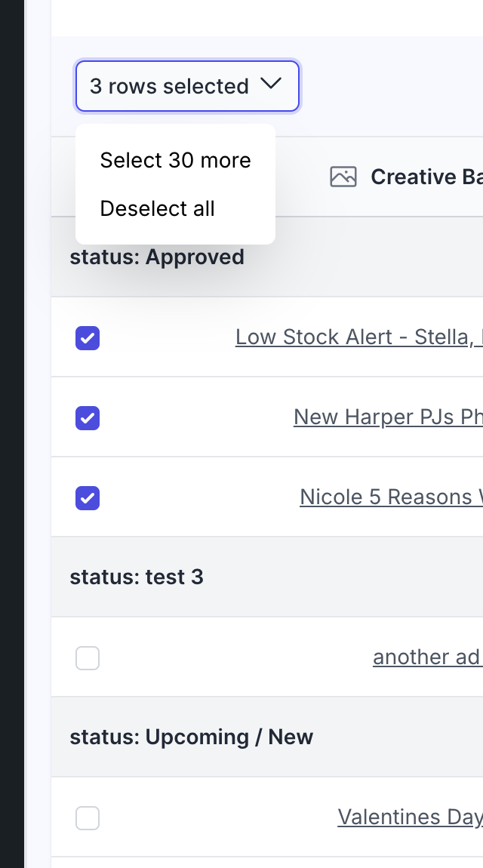Uncheck the New Harper PJs row checkbox
Image resolution: width=483 pixels, height=868 pixels.
(88, 418)
